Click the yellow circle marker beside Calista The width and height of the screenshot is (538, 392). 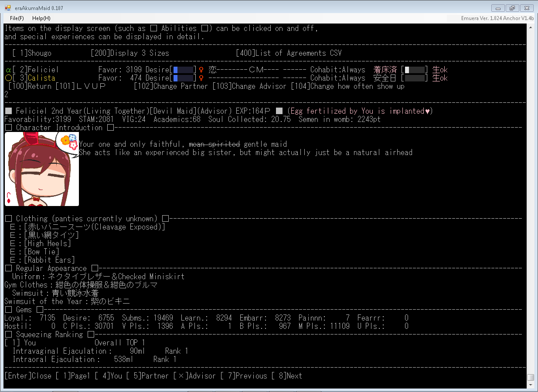click(8, 78)
